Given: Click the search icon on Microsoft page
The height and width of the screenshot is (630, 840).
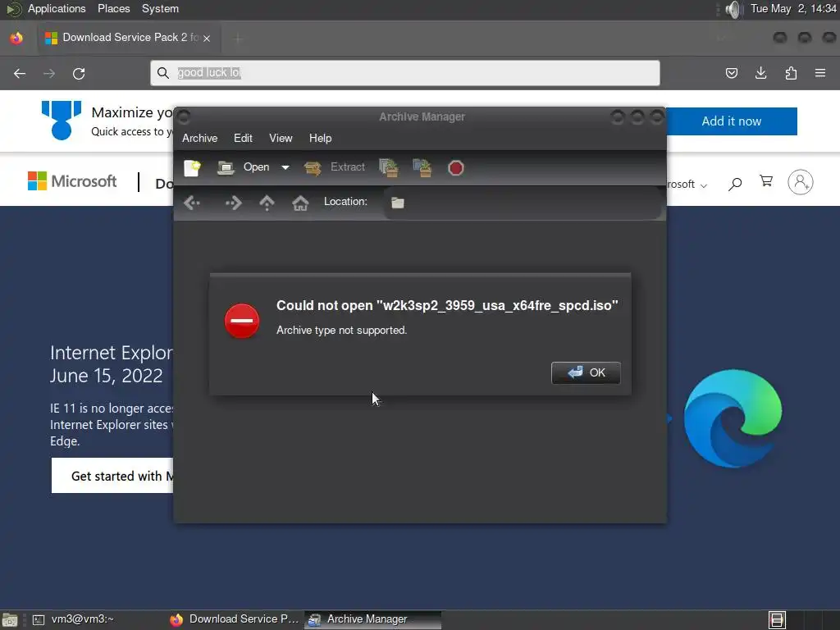Looking at the screenshot, I should (x=735, y=184).
